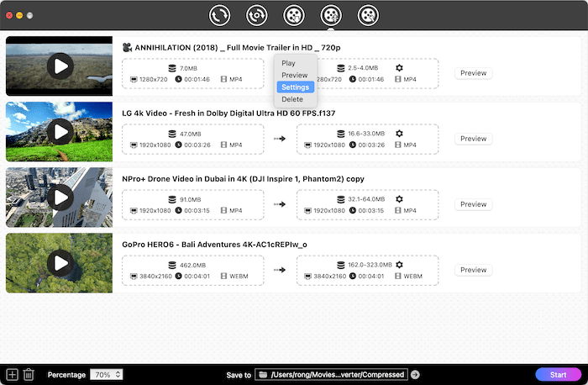The image size is (588, 385).
Task: Open output gear settings for LG 4k Video
Action: coord(400,133)
